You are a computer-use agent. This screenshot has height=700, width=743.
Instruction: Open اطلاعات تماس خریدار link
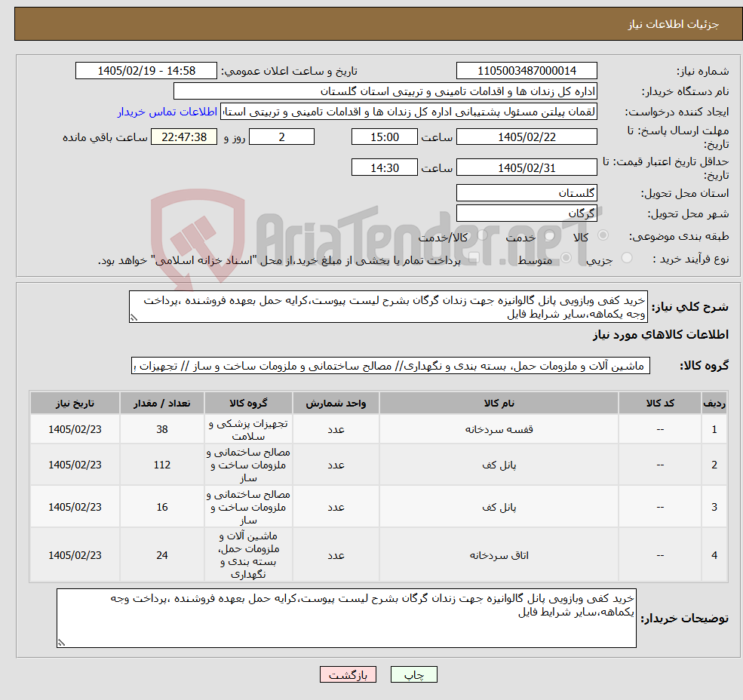(x=167, y=112)
